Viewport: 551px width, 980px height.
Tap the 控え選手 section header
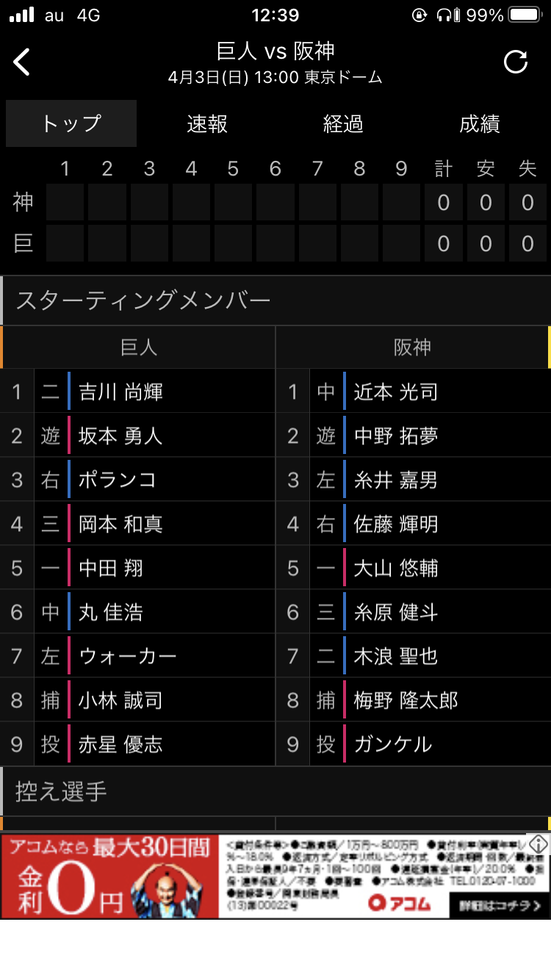pyautogui.click(x=62, y=791)
